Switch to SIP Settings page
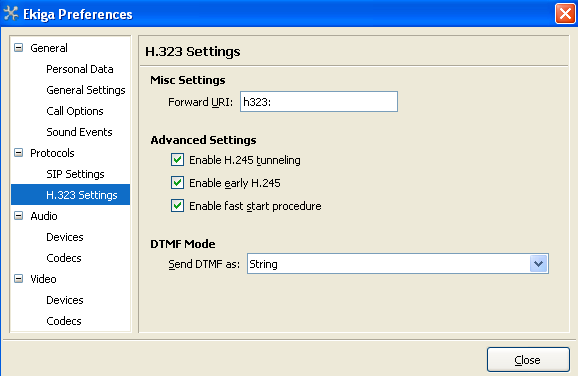The image size is (578, 376). (75, 174)
